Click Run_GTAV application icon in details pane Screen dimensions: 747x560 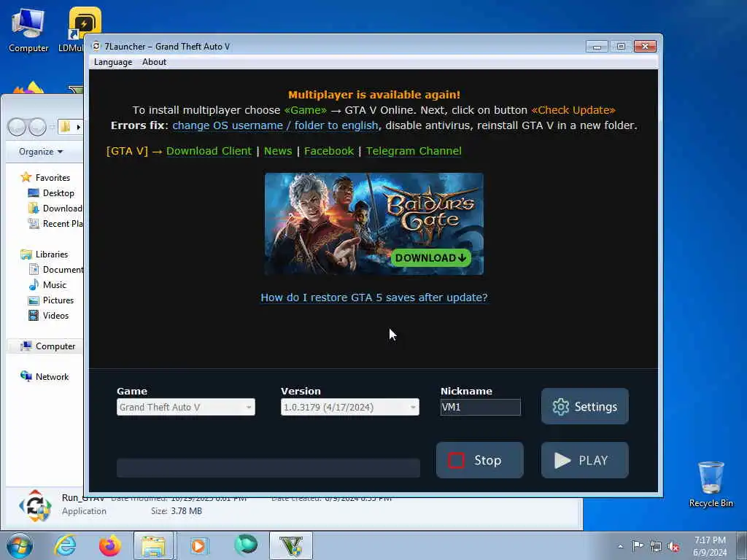click(35, 505)
